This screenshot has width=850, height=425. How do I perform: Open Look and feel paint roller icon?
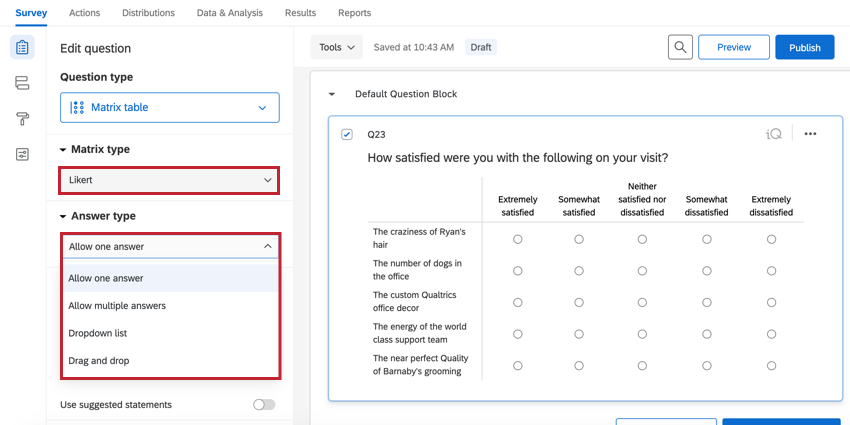pyautogui.click(x=22, y=119)
